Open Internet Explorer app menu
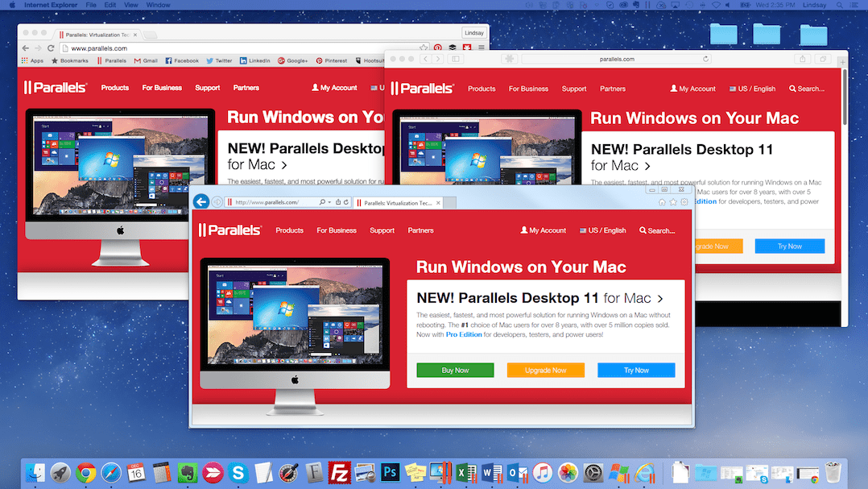 click(51, 5)
